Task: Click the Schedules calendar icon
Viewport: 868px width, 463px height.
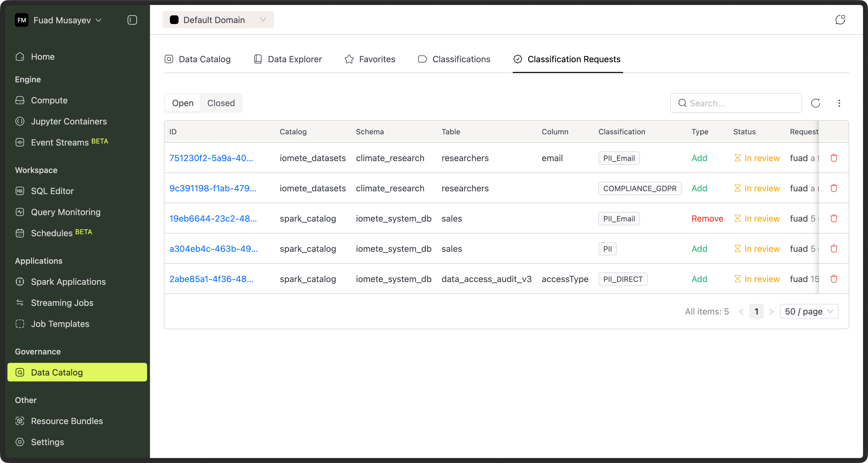Action: (20, 233)
